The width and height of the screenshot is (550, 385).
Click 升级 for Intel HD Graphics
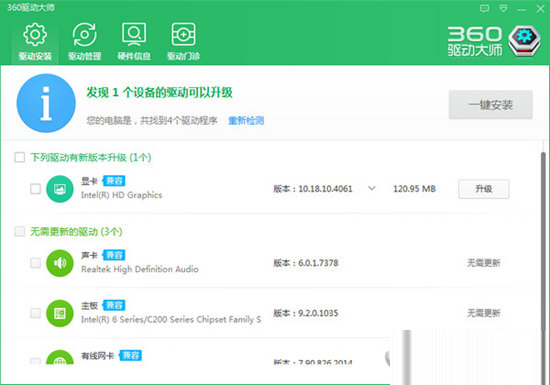coord(484,189)
